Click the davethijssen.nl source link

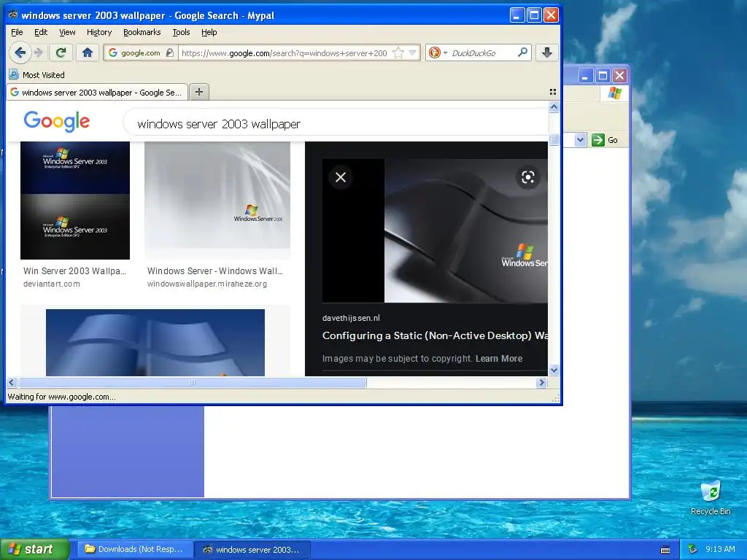(351, 318)
